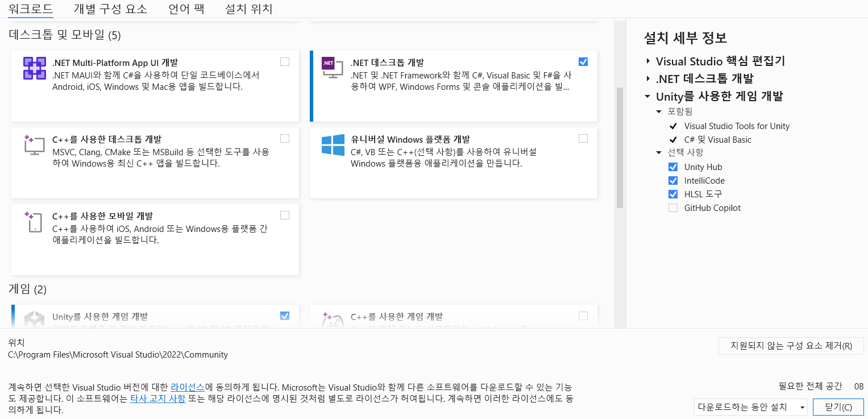The width and height of the screenshot is (868, 419).
Task: Click the 설치 세부 정보 heading
Action: point(686,38)
